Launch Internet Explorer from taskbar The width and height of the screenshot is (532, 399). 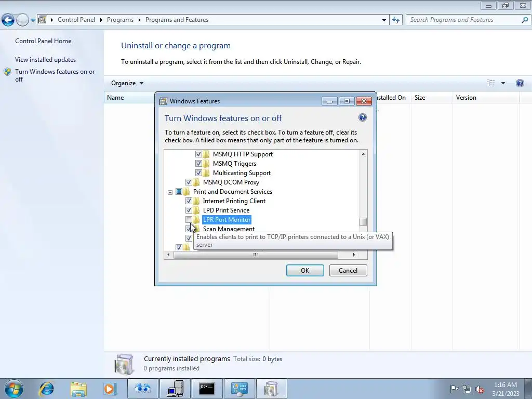pos(46,389)
